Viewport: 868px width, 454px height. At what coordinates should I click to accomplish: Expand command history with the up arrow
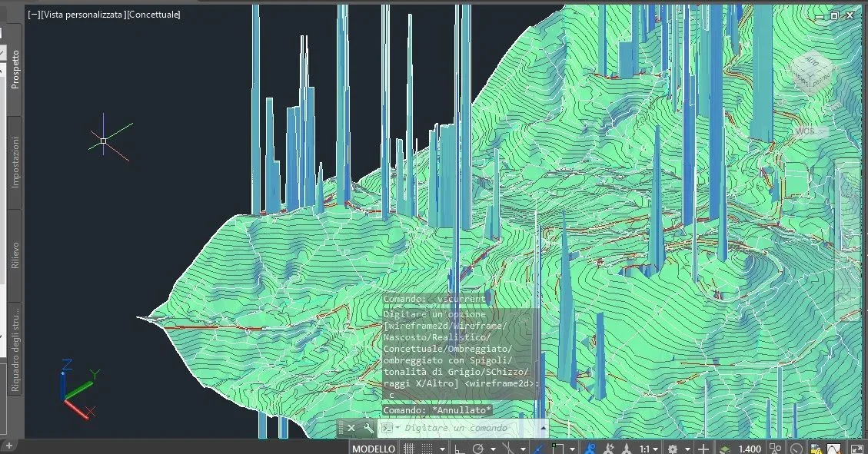point(543,428)
